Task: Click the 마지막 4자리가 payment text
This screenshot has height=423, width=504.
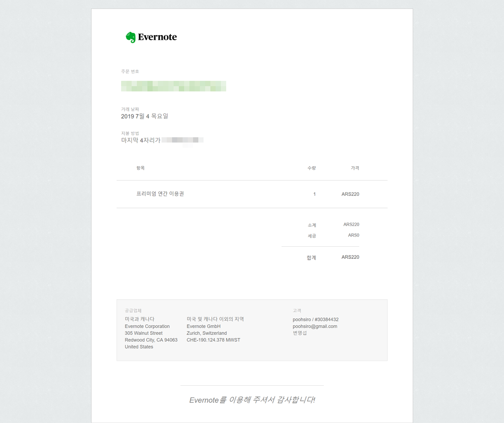Action: (x=141, y=140)
